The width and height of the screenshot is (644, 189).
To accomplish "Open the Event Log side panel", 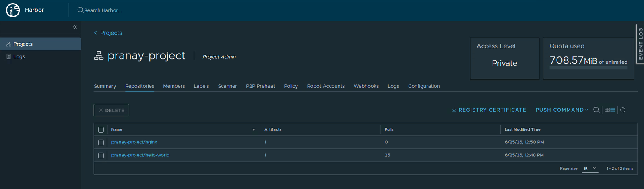I will (640, 44).
